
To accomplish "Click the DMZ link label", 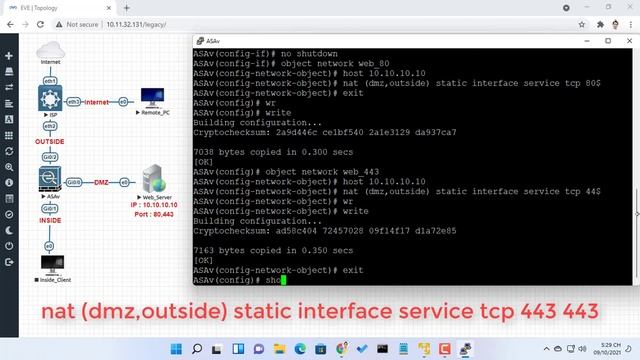I will 101,182.
